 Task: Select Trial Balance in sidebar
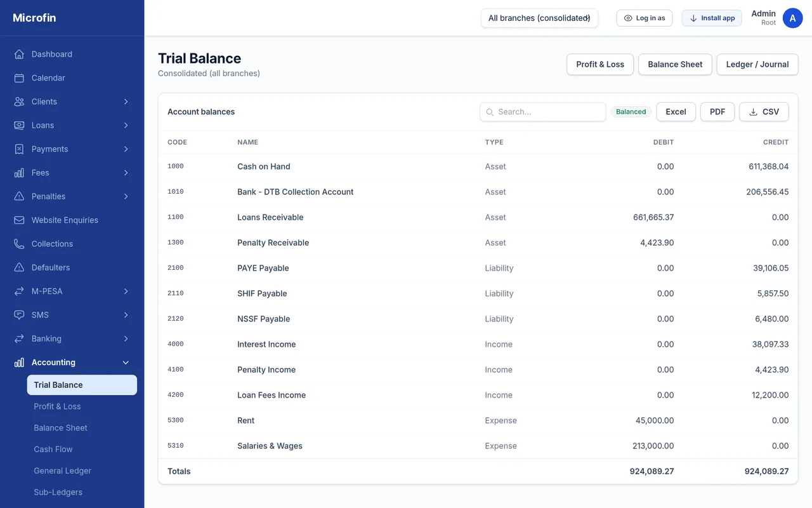[82, 385]
